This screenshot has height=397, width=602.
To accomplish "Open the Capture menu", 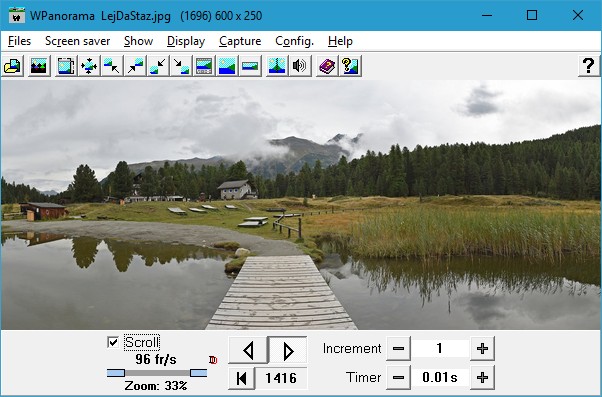I will pos(240,41).
